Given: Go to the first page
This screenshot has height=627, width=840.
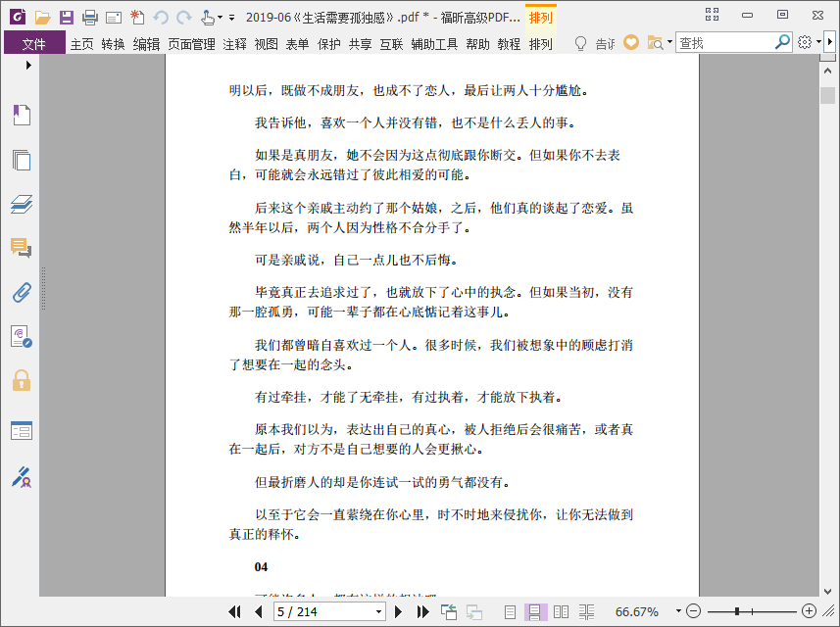Looking at the screenshot, I should click(234, 611).
